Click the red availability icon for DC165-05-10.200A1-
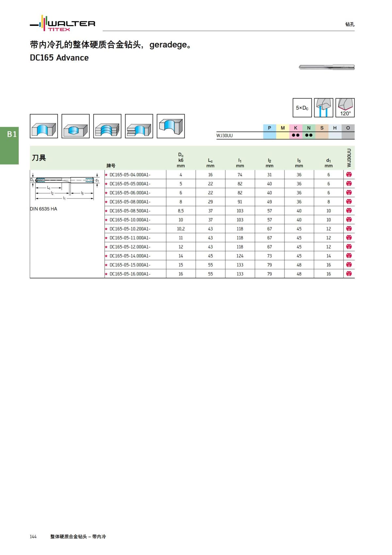 [349, 229]
